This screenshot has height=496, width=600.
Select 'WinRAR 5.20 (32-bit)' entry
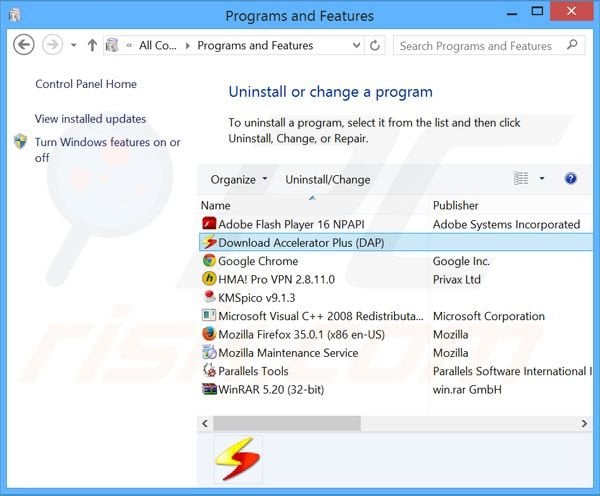click(271, 390)
